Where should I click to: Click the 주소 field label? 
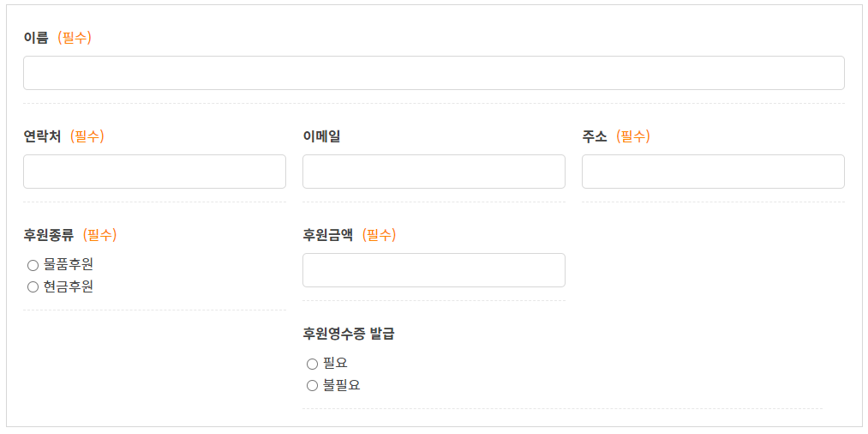[x=595, y=136]
